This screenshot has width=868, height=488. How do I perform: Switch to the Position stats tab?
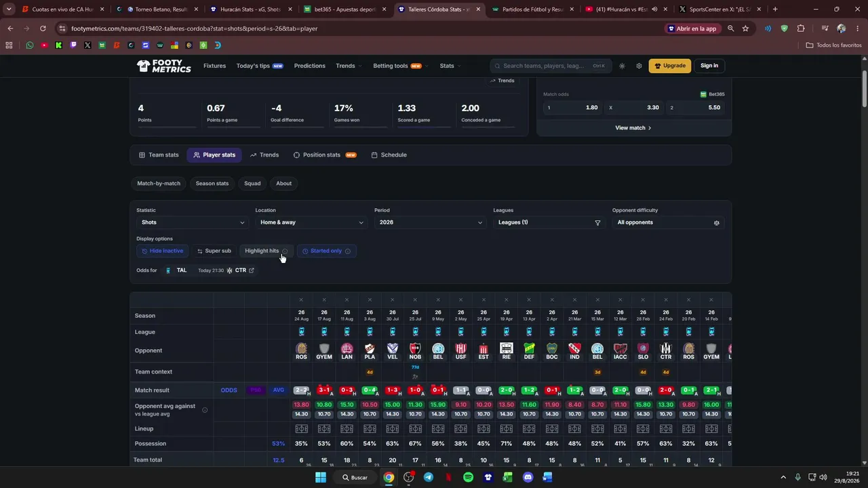click(325, 155)
